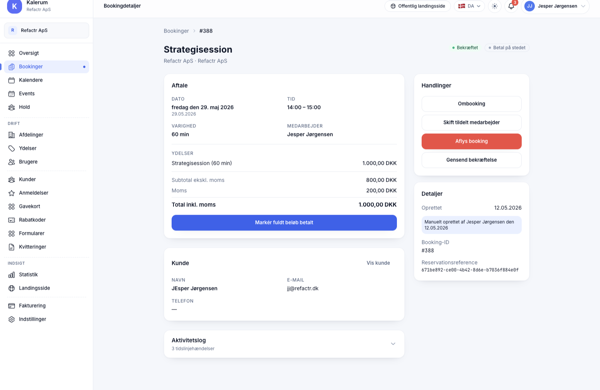This screenshot has height=390, width=600.
Task: Expand the Aktivitetslog section
Action: click(x=284, y=344)
